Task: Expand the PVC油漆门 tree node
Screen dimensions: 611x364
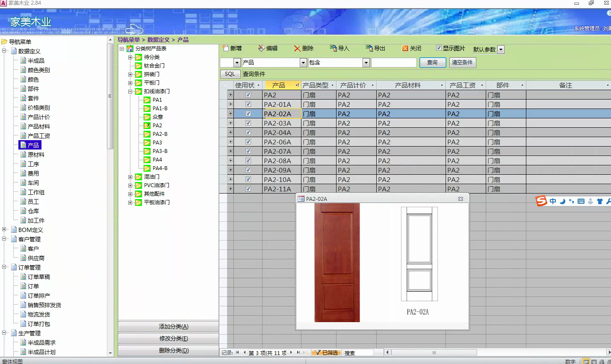Action: click(x=130, y=185)
